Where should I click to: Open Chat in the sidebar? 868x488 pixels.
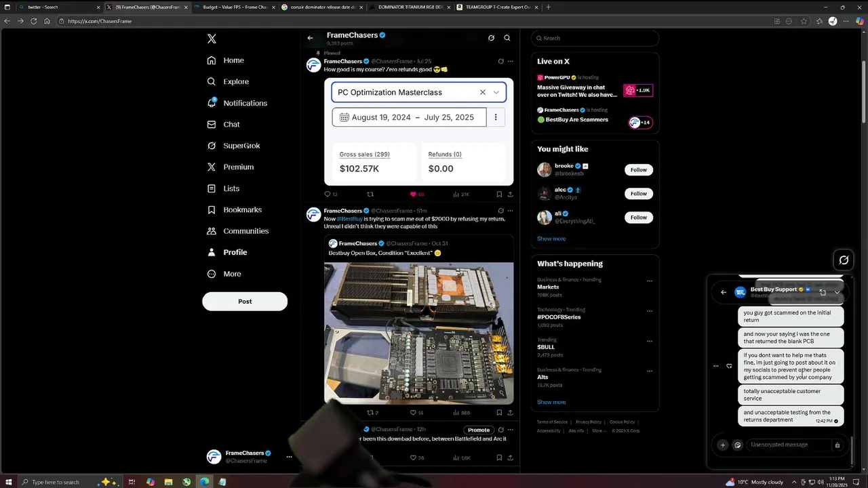coord(224,124)
